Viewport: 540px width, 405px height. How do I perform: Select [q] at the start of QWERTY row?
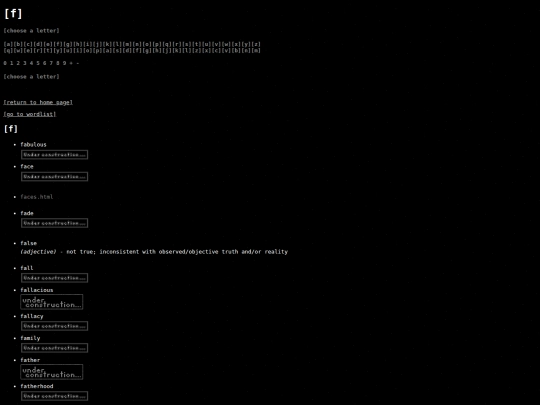point(8,50)
